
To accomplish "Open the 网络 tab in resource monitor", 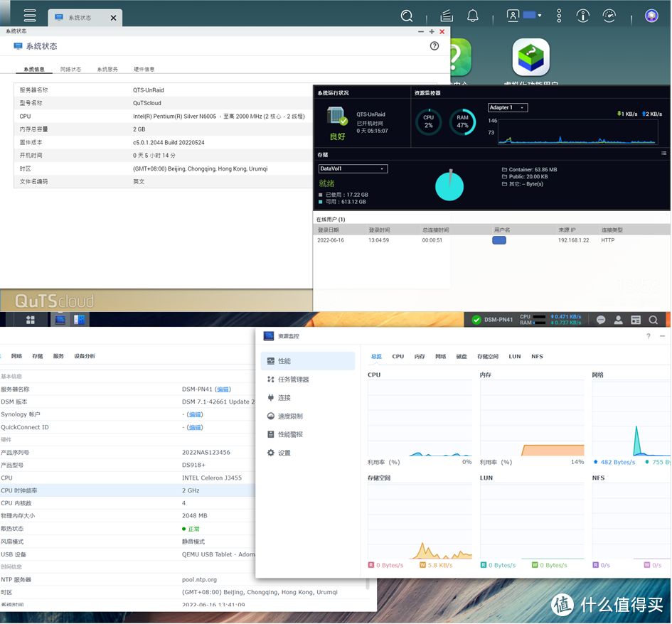I will tap(440, 356).
